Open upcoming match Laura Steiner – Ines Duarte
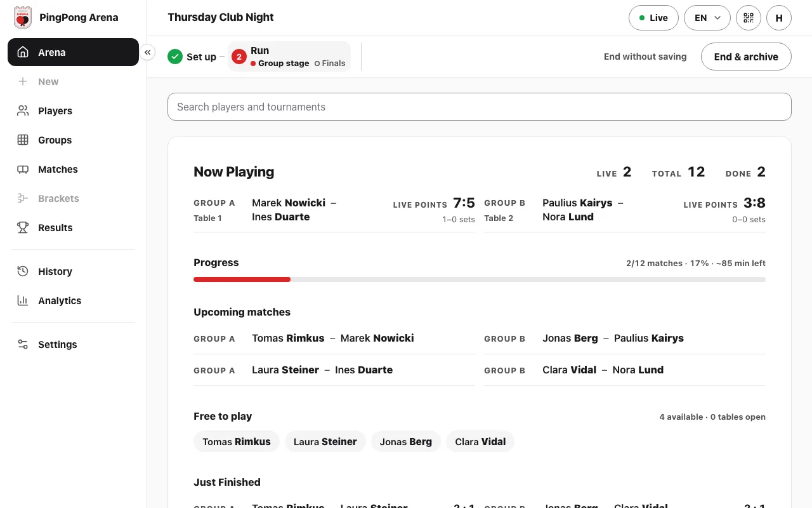The image size is (812, 508). coord(334,370)
